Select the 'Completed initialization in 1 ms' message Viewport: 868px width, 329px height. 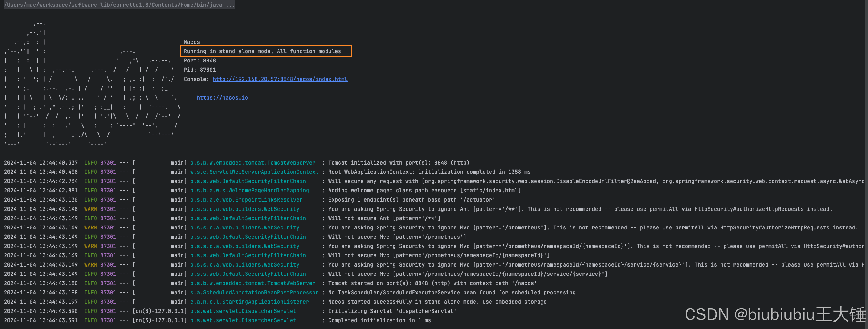pyautogui.click(x=379, y=320)
